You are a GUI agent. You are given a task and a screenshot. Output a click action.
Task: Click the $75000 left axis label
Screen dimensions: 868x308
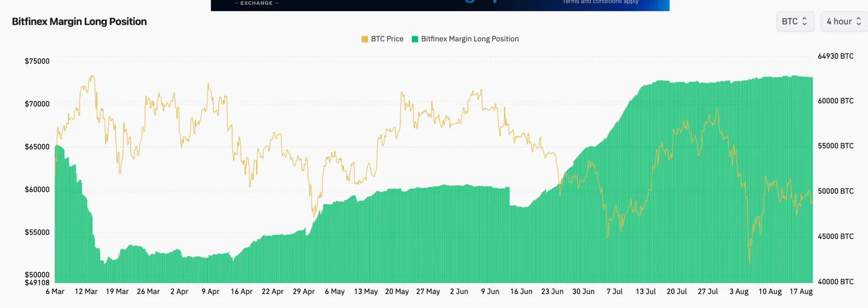tap(37, 61)
